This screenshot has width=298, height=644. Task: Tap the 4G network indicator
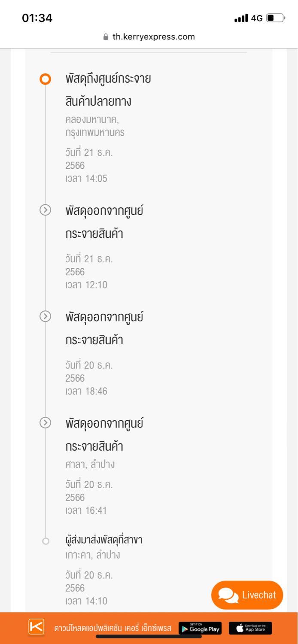pos(257,18)
